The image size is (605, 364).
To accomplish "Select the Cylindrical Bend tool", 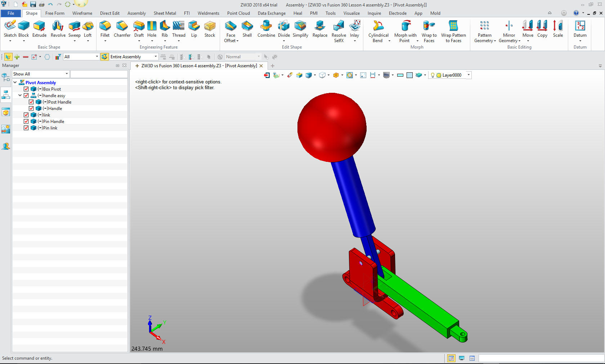I will pyautogui.click(x=378, y=31).
